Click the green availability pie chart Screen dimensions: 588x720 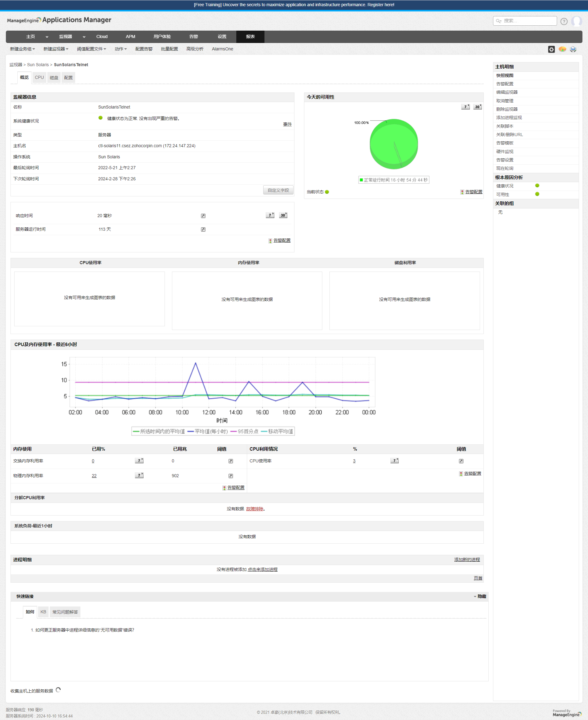[393, 144]
